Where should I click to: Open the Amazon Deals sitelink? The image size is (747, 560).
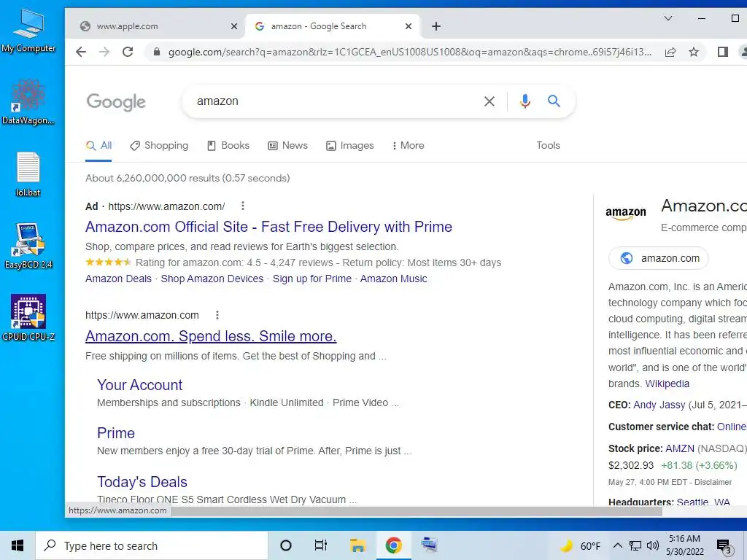(118, 279)
